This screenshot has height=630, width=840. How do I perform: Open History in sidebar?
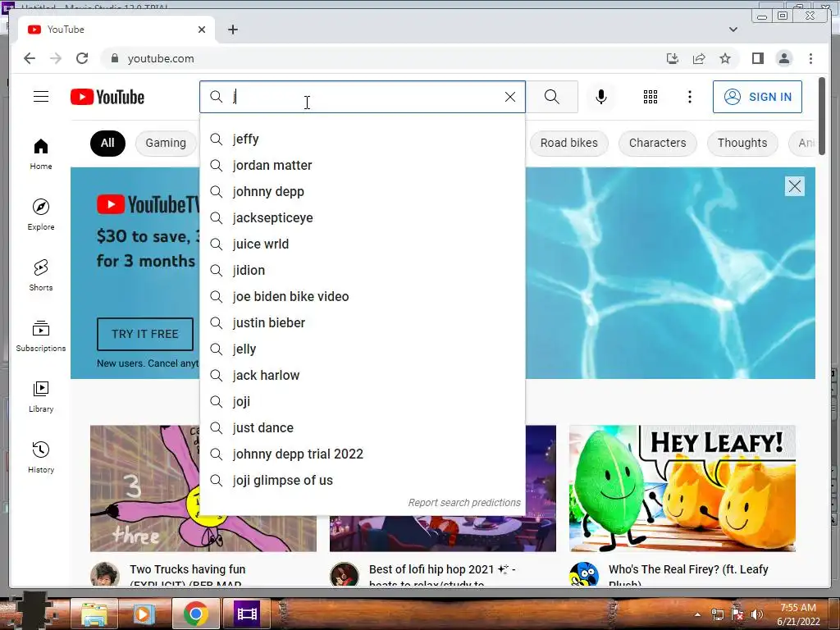click(x=41, y=457)
